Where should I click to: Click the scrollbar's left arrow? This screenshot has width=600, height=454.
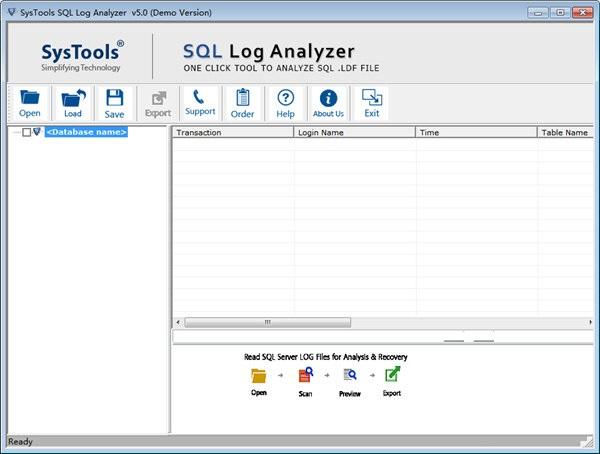pyautogui.click(x=179, y=322)
